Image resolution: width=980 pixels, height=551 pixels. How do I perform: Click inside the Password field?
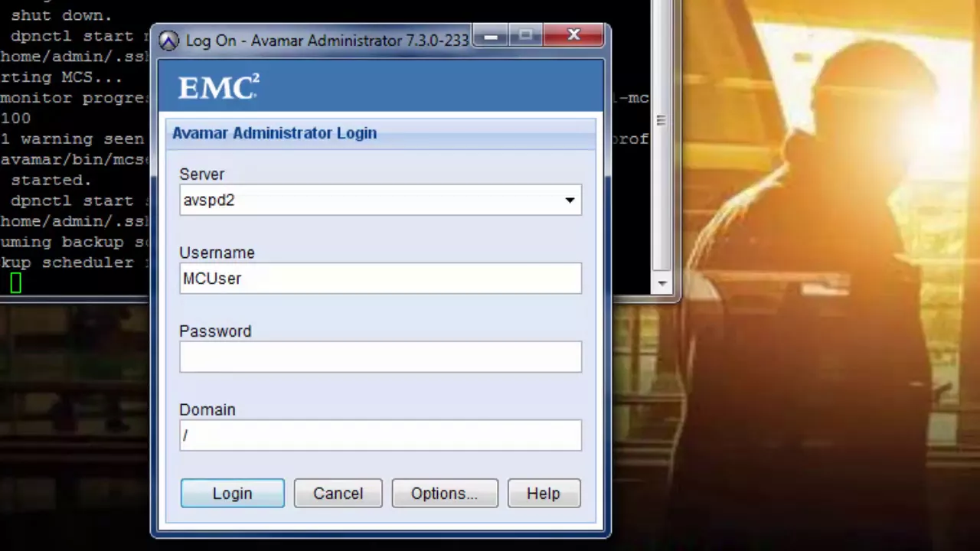point(381,357)
